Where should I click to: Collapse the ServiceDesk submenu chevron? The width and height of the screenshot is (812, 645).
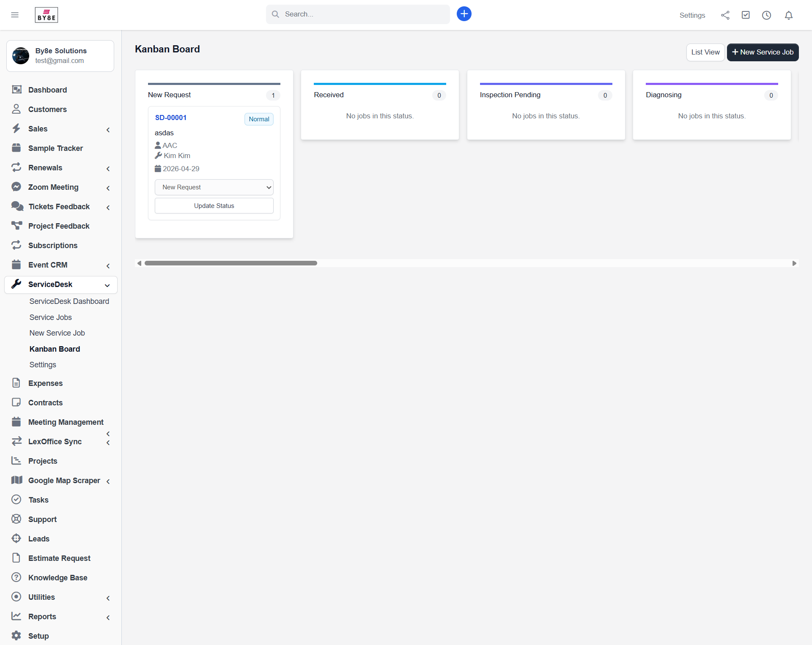coord(107,285)
